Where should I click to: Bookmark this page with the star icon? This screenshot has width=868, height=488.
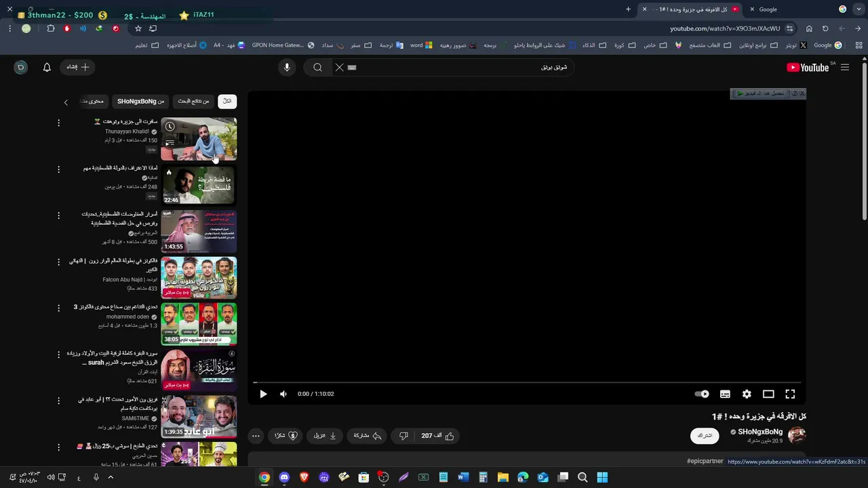(x=138, y=28)
